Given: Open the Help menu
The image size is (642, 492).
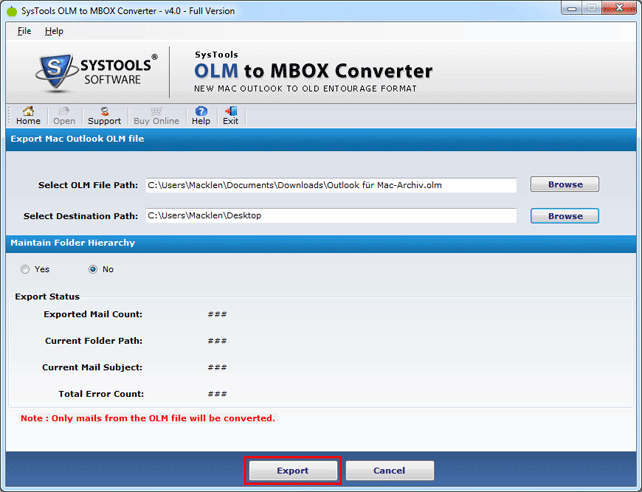Looking at the screenshot, I should point(54,31).
